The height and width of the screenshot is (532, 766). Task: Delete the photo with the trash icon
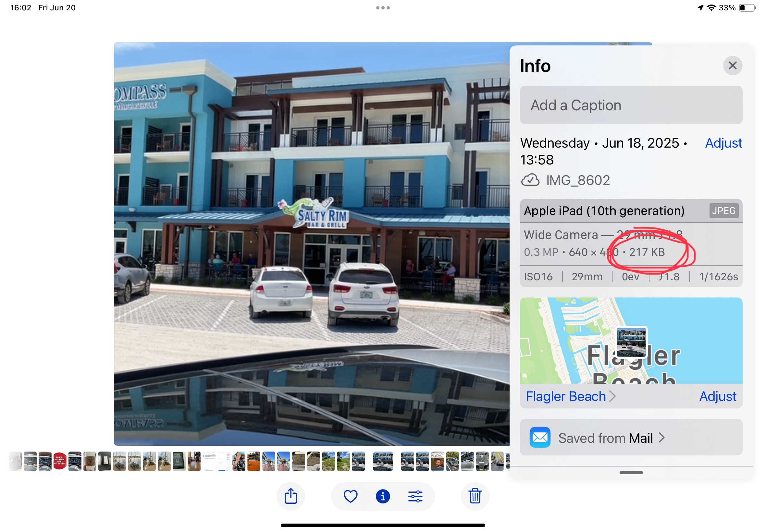(475, 496)
